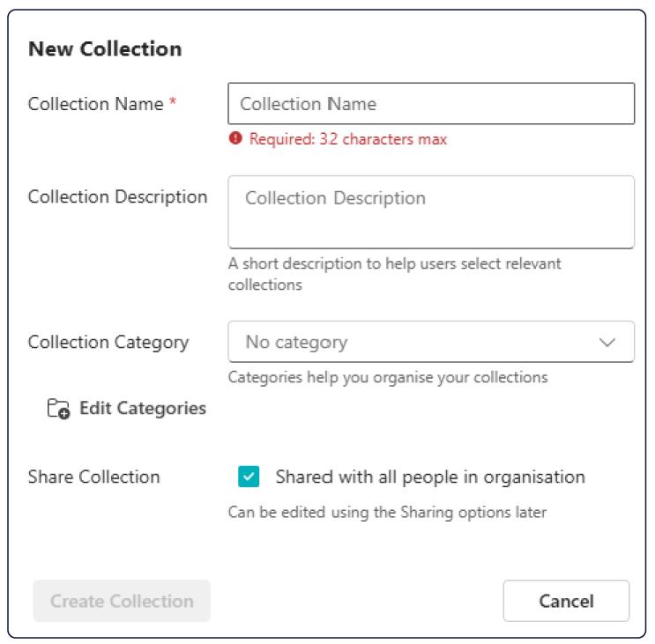Image resolution: width=655 pixels, height=644 pixels.
Task: Click the Can be edited using Sharing options note
Action: [x=387, y=512]
